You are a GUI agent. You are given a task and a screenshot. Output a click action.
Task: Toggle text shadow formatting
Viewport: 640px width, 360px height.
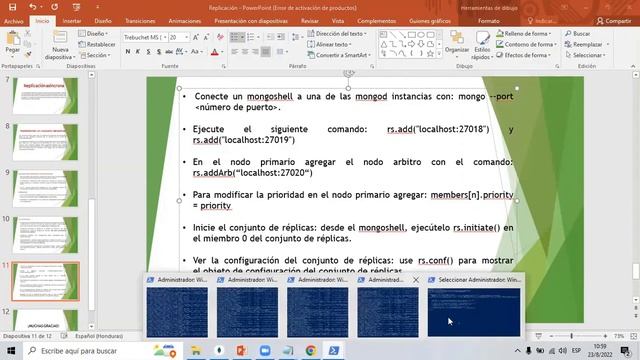tap(158, 52)
